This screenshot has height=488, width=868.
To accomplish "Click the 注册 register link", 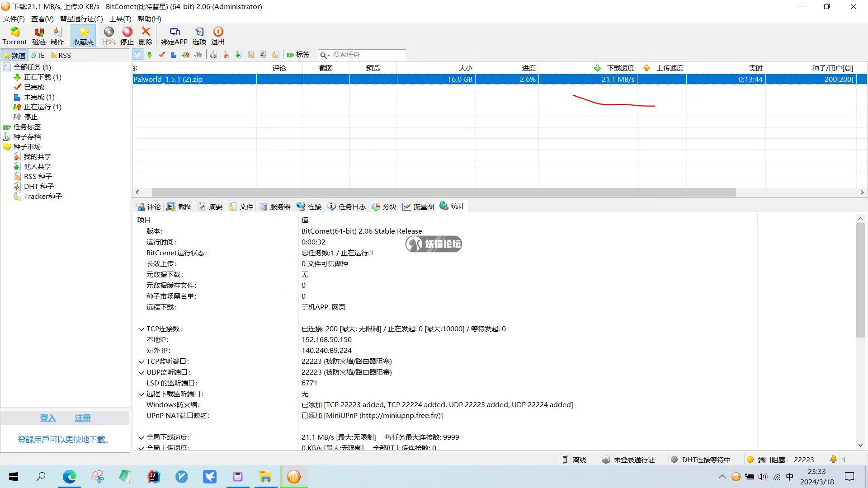I will click(83, 418).
